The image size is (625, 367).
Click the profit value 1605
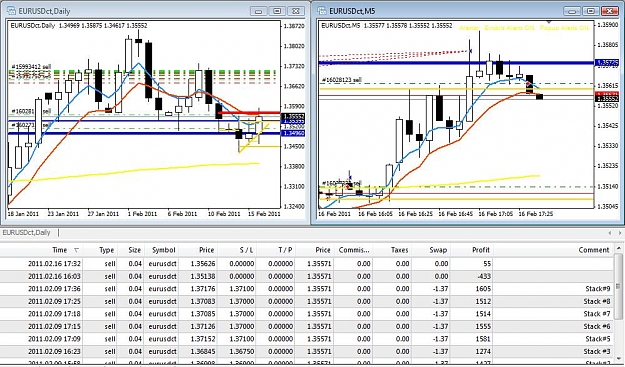[483, 288]
